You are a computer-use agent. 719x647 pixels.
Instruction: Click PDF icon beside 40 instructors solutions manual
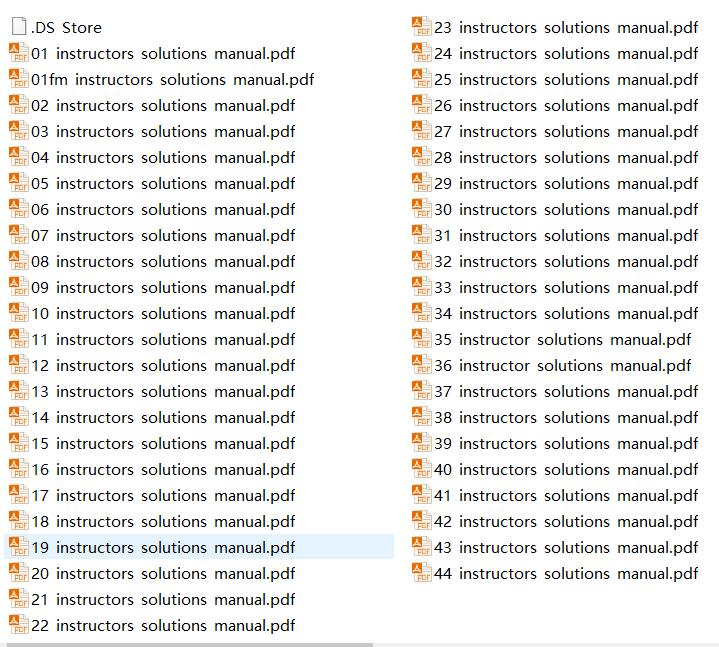(x=422, y=468)
